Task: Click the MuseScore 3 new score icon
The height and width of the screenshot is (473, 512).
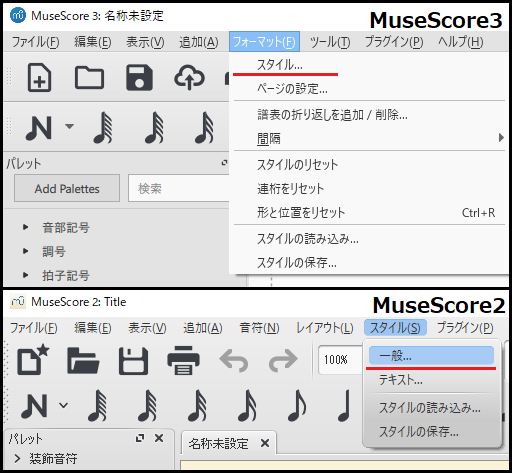Action: [39, 77]
